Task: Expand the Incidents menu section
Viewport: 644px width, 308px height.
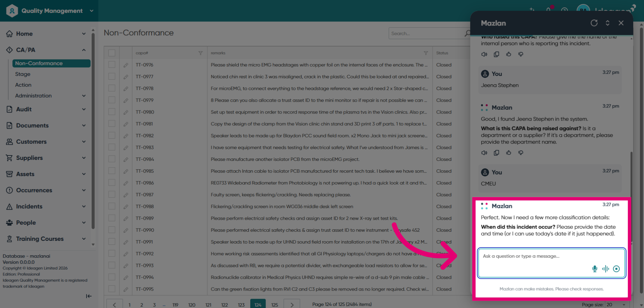Action: coord(84,206)
